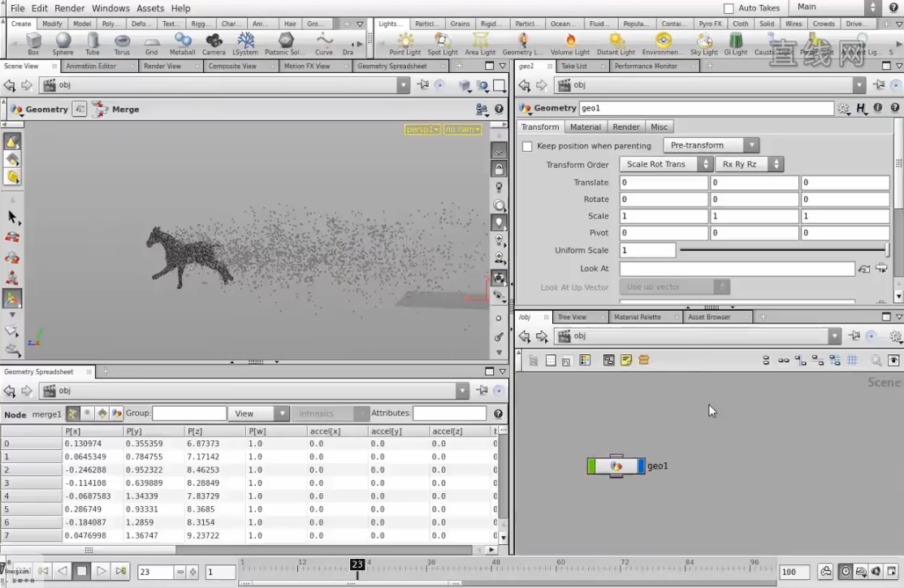Click the Geometry Spreadsheet horizontal scrollbar
Viewport: 904px width, 588px height.
89,550
